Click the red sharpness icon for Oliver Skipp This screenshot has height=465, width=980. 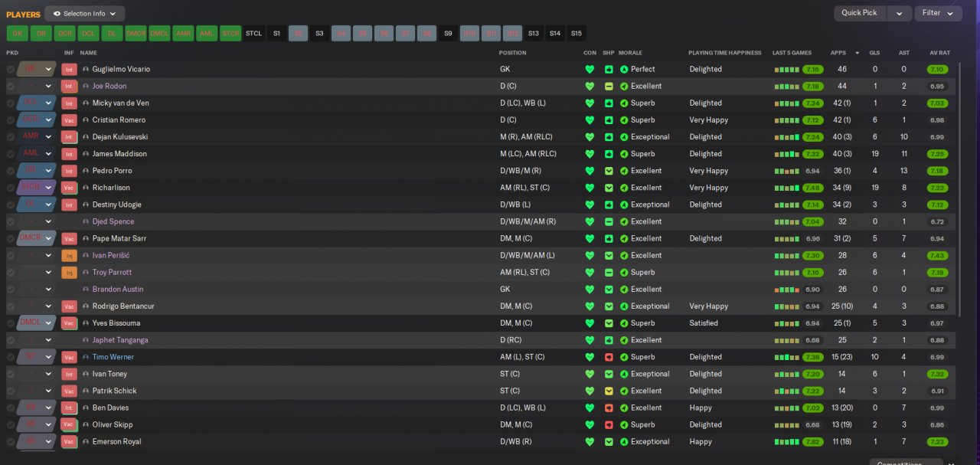609,424
